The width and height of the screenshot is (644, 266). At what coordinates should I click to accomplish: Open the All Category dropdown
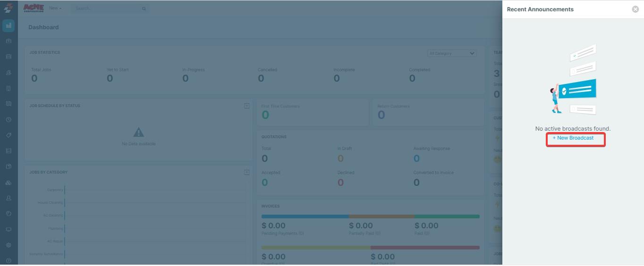pos(452,53)
